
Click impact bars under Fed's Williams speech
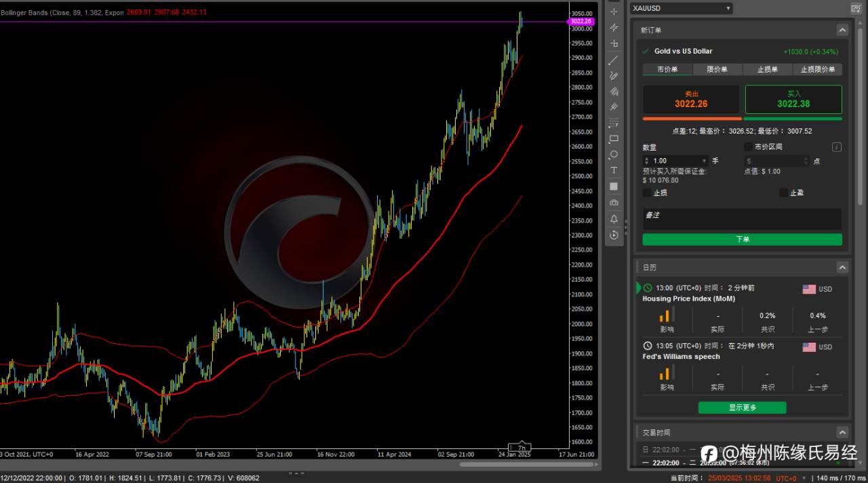(667, 373)
